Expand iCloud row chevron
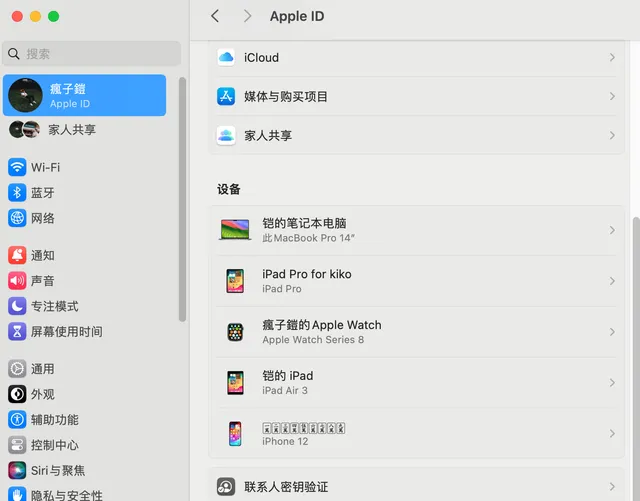640x501 pixels. pos(612,58)
